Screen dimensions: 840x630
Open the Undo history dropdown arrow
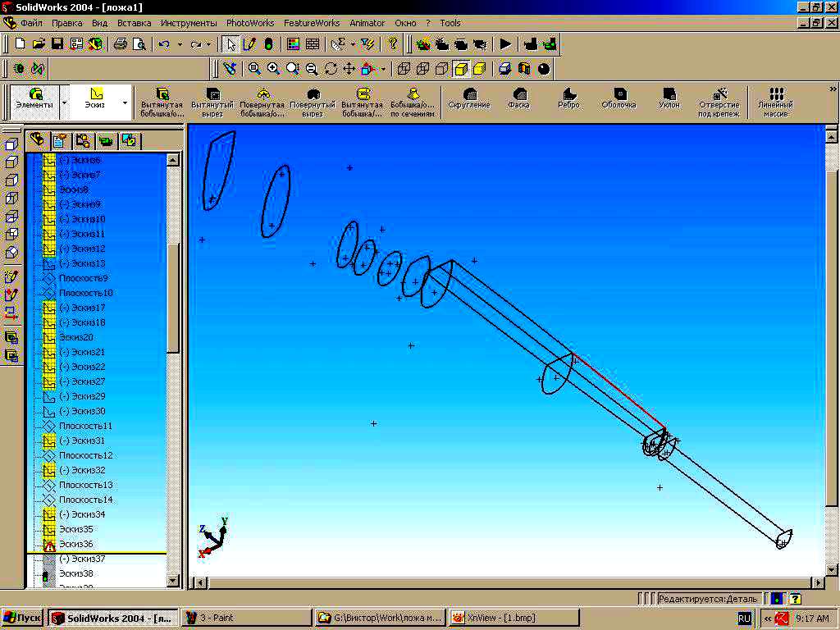pyautogui.click(x=178, y=44)
